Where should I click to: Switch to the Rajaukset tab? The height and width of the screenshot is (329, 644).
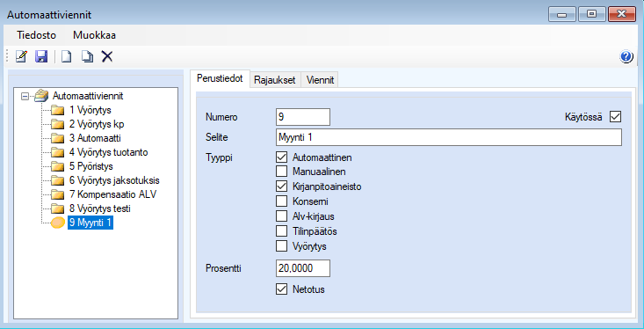pos(275,80)
